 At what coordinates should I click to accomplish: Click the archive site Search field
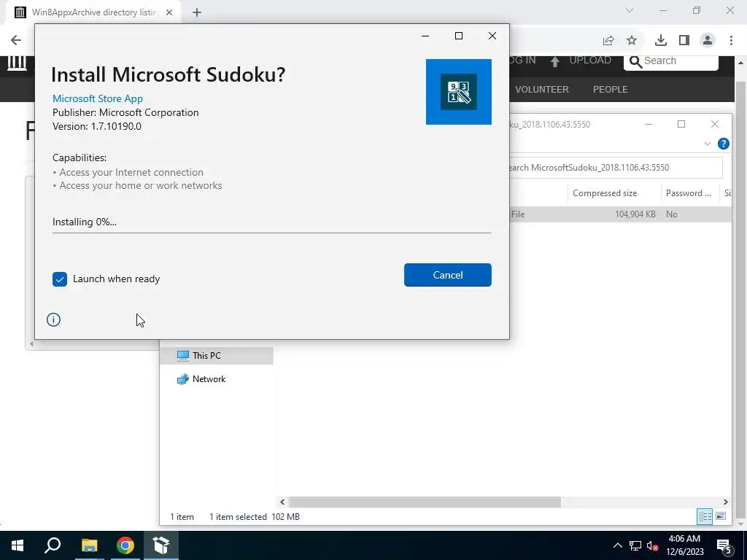[x=671, y=61]
